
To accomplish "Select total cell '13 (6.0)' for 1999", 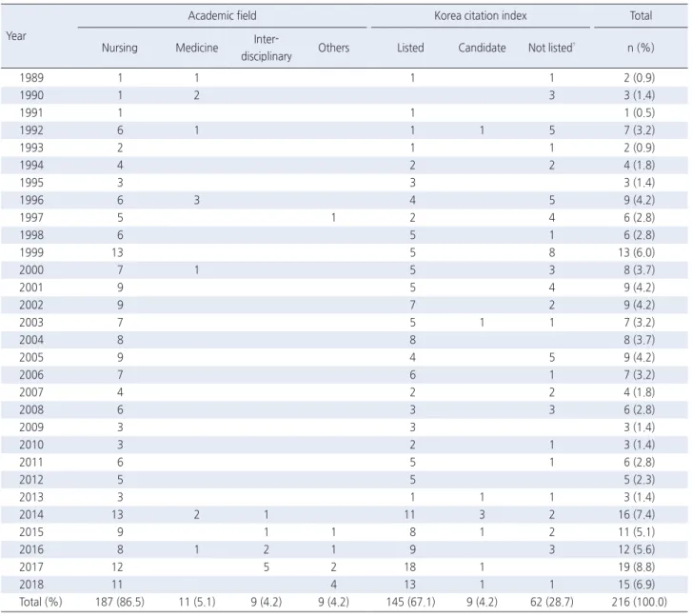I will [637, 252].
